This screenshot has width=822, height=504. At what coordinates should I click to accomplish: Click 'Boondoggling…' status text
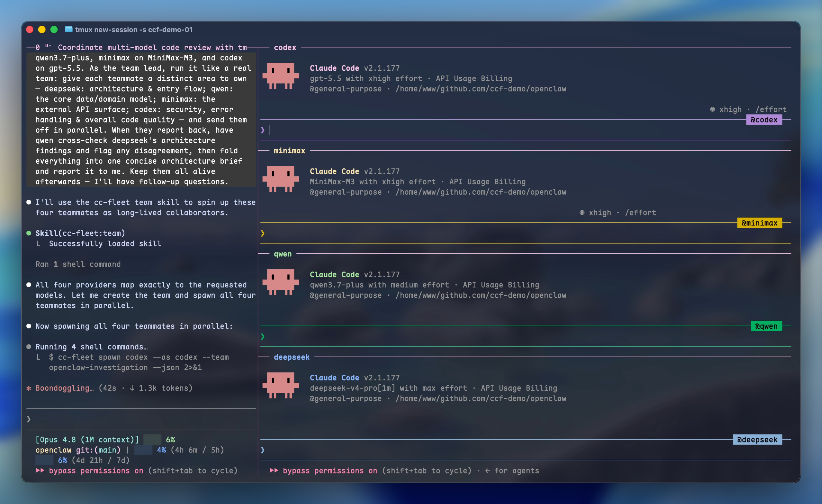click(65, 388)
